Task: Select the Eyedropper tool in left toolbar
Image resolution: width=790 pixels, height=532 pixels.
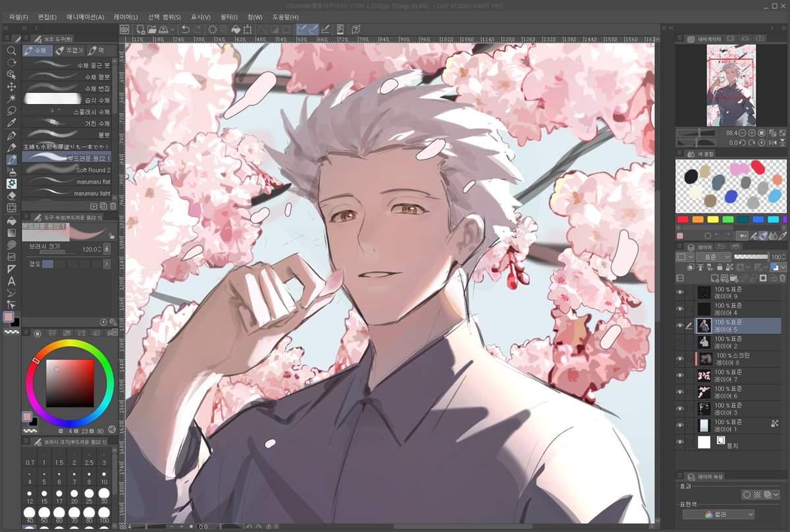Action: (11, 123)
